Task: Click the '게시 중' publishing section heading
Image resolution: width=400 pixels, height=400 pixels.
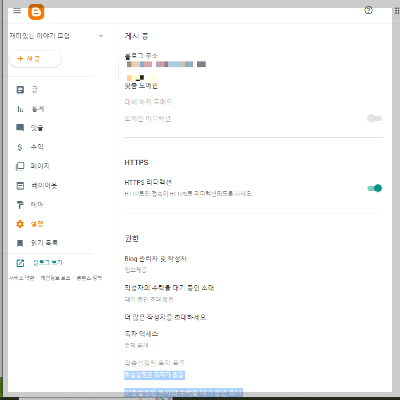Action: pos(136,36)
